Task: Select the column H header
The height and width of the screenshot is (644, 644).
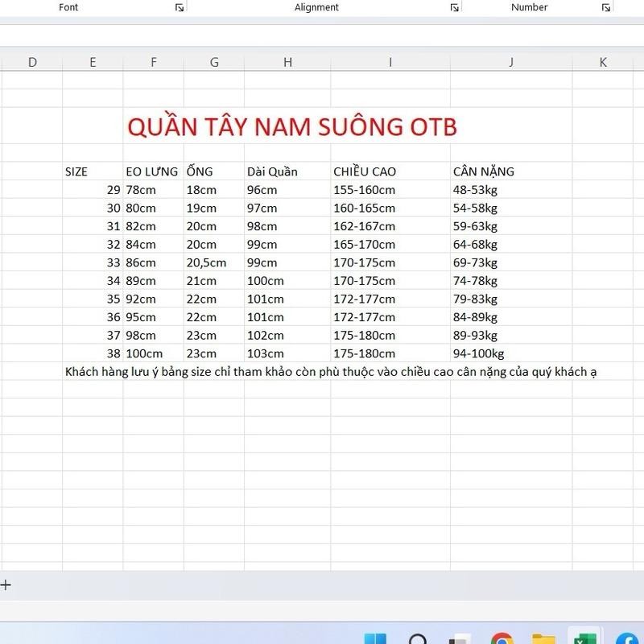Action: 287,62
